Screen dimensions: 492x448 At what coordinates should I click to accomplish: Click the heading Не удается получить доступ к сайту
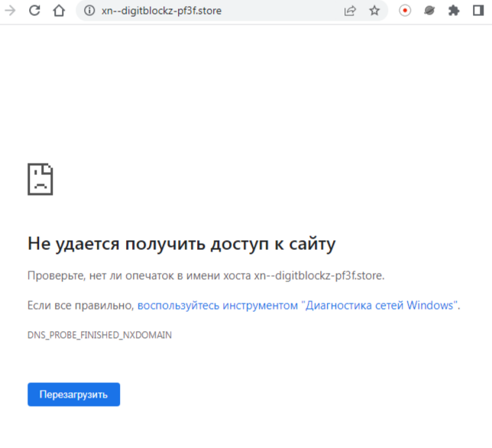181,244
